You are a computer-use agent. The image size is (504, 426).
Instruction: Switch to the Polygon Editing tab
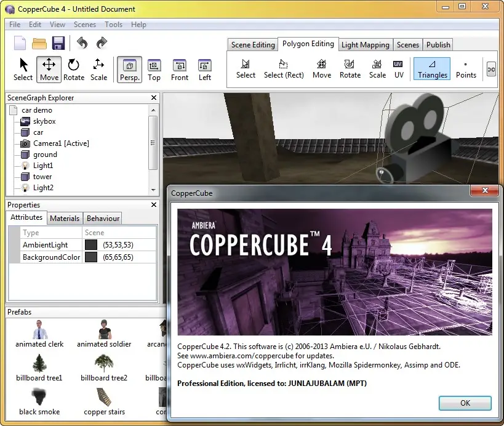tap(308, 44)
